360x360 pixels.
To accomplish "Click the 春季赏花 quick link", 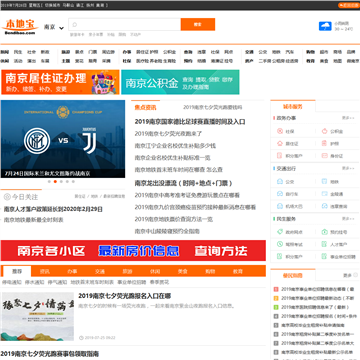I will [x=159, y=282].
